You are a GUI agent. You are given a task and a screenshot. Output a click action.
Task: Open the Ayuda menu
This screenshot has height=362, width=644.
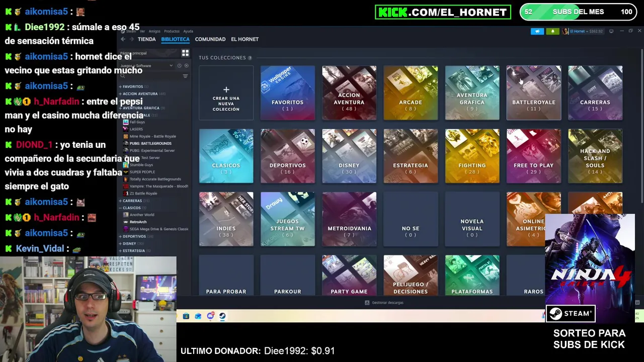[x=188, y=31]
